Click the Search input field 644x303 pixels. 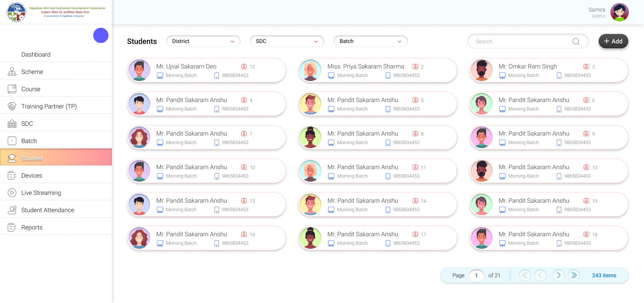(x=522, y=41)
